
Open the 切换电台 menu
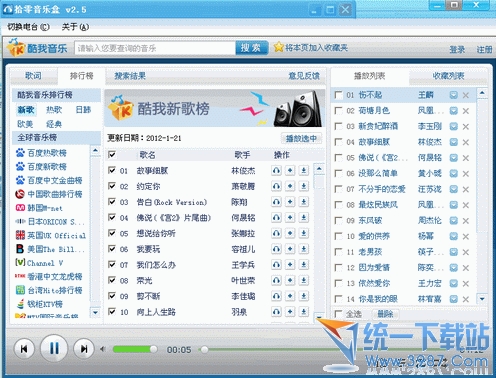[28, 27]
